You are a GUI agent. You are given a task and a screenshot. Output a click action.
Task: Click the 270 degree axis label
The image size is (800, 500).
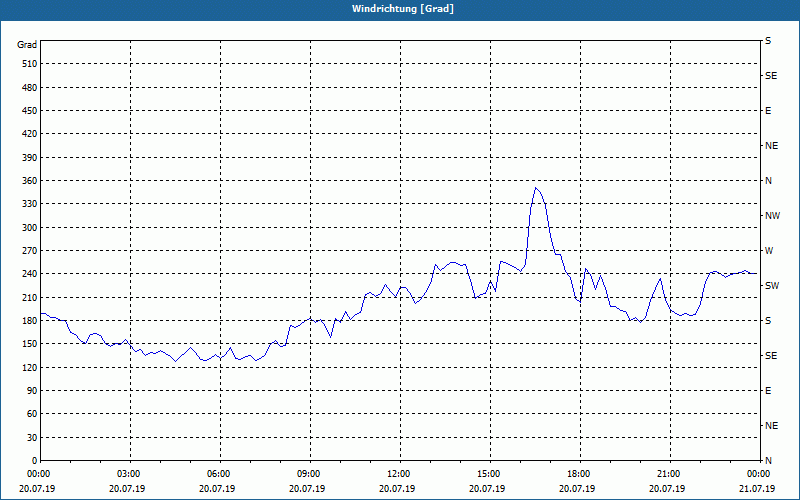click(x=30, y=251)
